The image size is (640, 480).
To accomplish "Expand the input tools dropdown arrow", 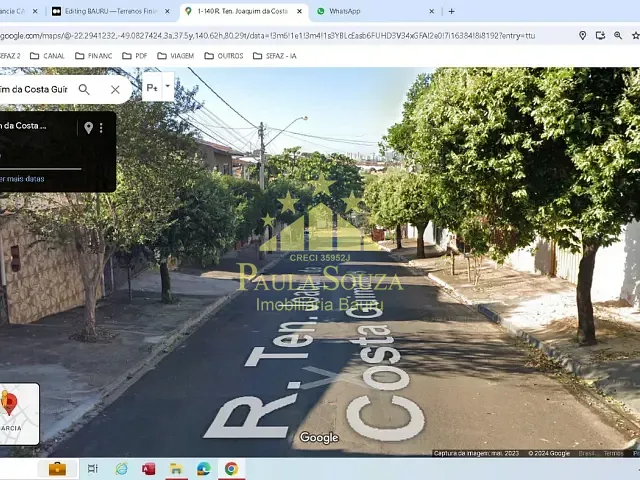I will pyautogui.click(x=168, y=87).
